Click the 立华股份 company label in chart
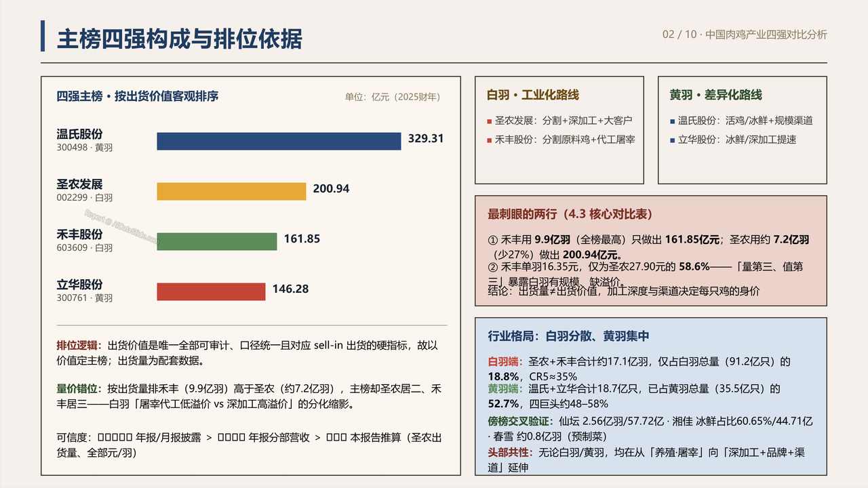 click(x=79, y=285)
